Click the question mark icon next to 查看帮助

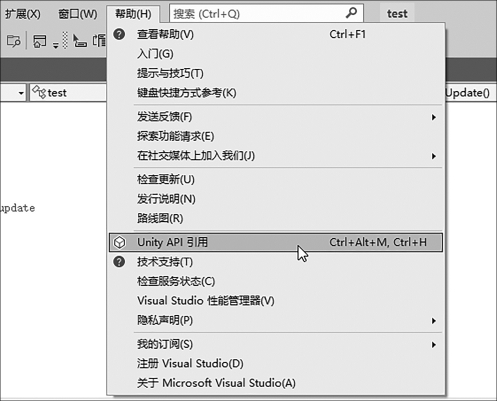tap(119, 34)
